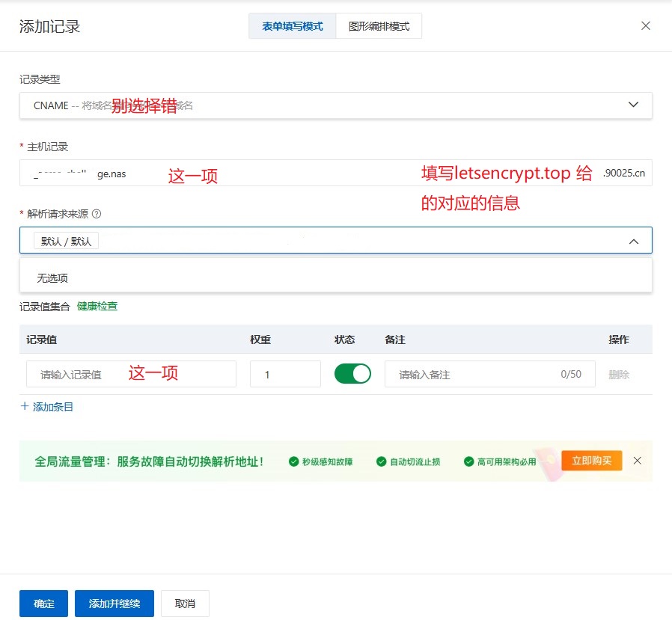Switch to 图形编排模式 tab
The image size is (672, 620).
379,26
